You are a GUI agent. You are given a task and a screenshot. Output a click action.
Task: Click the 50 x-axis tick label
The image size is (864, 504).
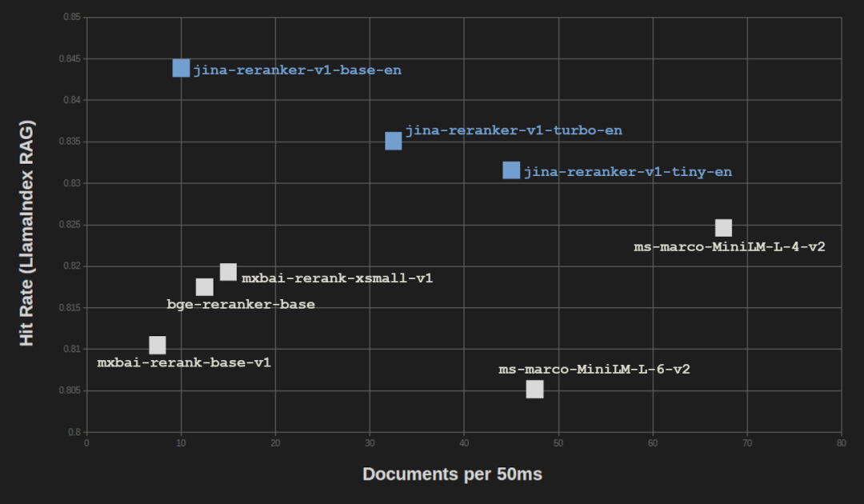click(x=558, y=443)
